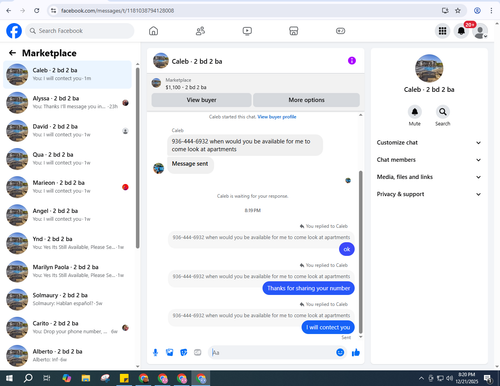Choose a sticker icon in composer
The width and height of the screenshot is (500, 386).
[184, 352]
